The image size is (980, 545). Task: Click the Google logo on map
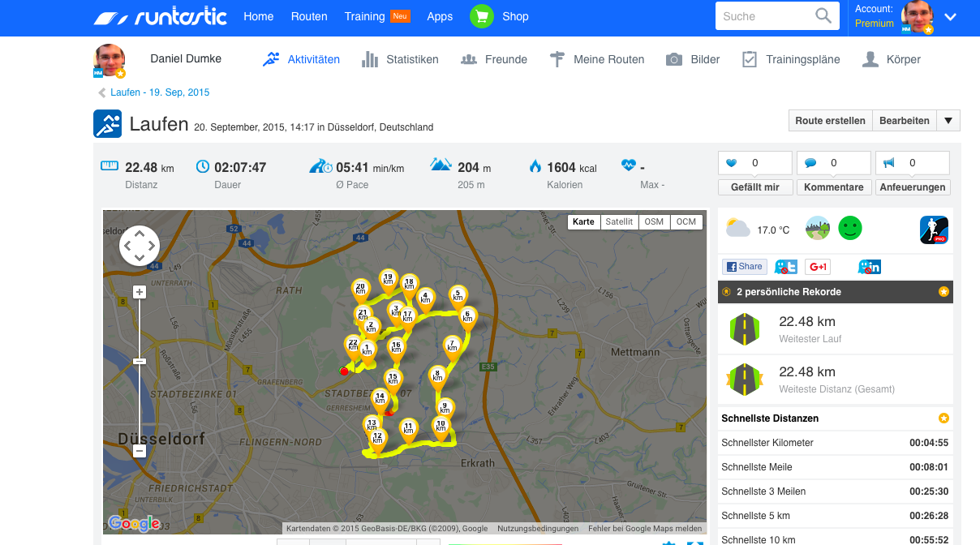[x=134, y=523]
